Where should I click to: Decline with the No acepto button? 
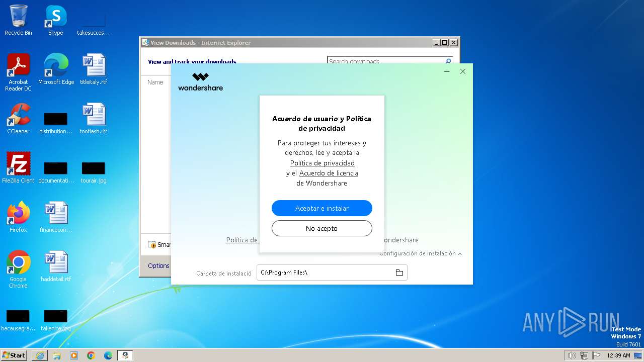322,228
